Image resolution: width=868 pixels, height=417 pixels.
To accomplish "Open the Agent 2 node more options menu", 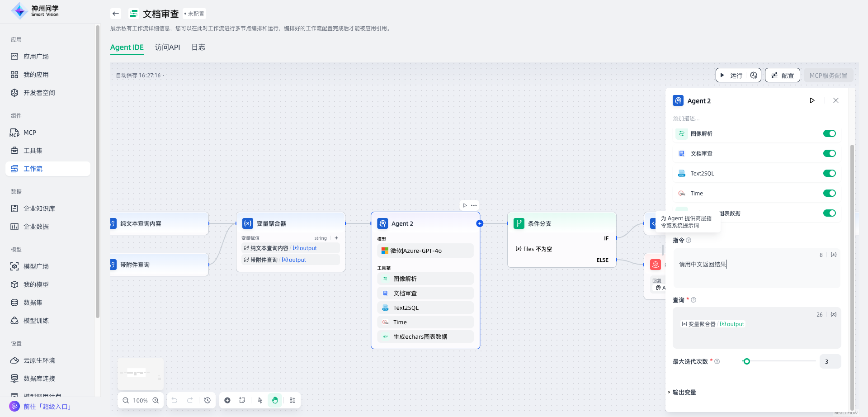I will click(474, 205).
